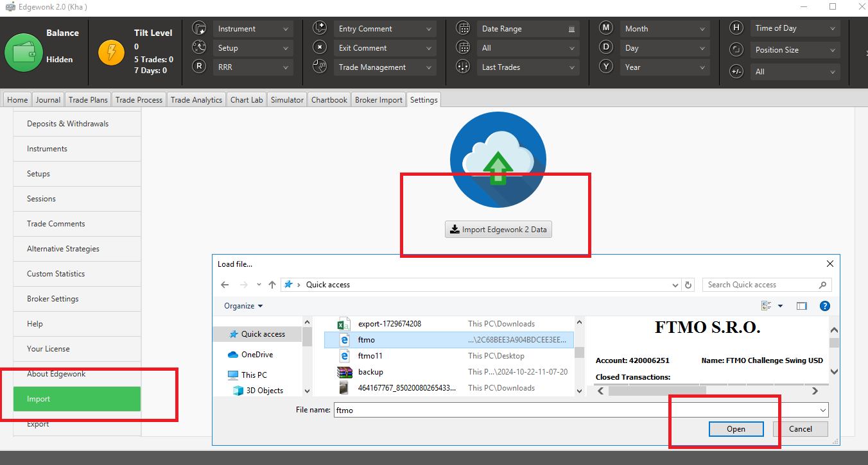
Task: Click the Position Size square icon
Action: point(737,50)
